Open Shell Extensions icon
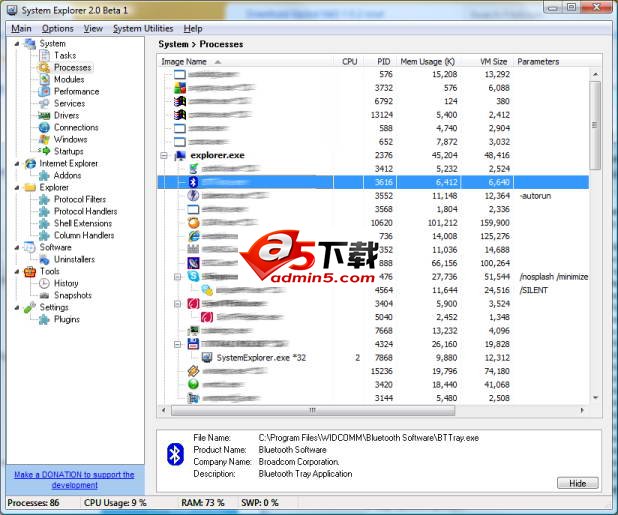Image resolution: width=618 pixels, height=515 pixels. coord(44,223)
